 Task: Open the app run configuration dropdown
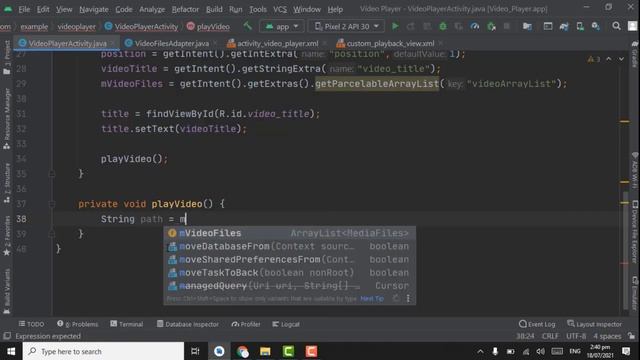coord(282,27)
